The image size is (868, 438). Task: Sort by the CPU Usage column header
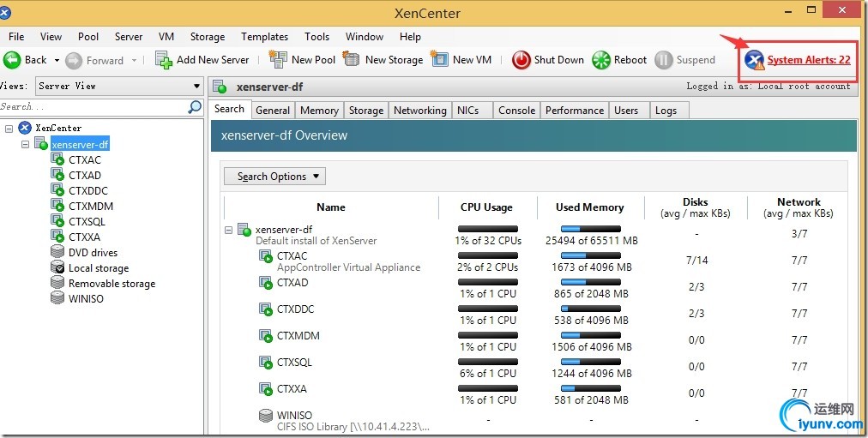click(x=486, y=207)
